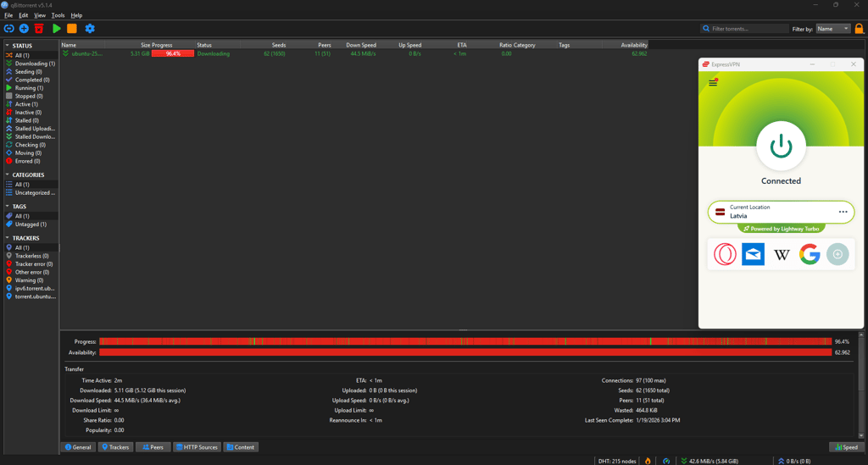Click the orange lock icon in toolbar
The height and width of the screenshot is (465, 868).
tap(860, 29)
